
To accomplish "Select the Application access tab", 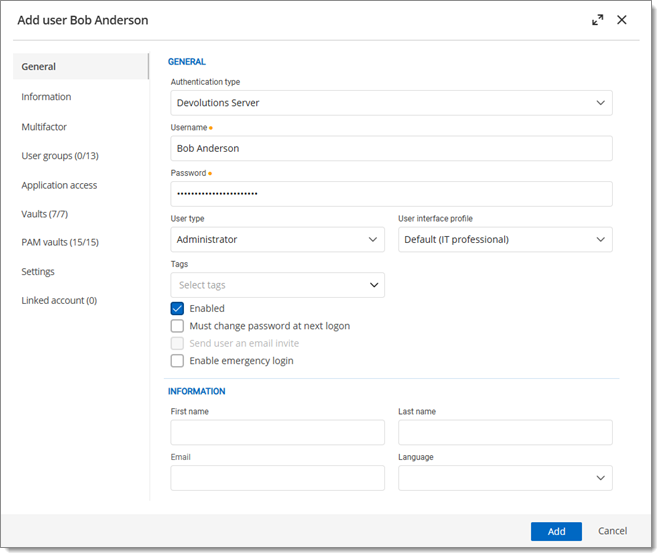I will coord(59,185).
